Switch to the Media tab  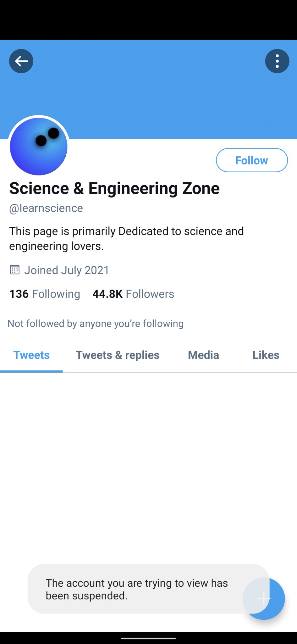pyautogui.click(x=203, y=355)
